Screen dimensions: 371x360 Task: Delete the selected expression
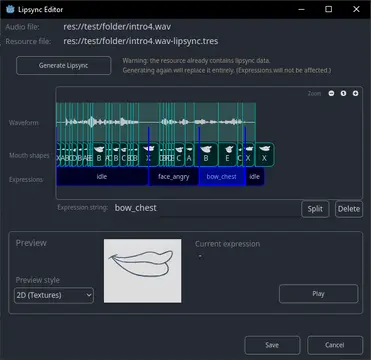349,209
